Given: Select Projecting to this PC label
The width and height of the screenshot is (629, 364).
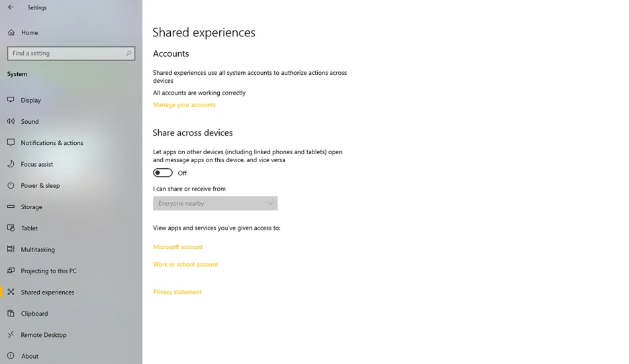Looking at the screenshot, I should point(48,271).
